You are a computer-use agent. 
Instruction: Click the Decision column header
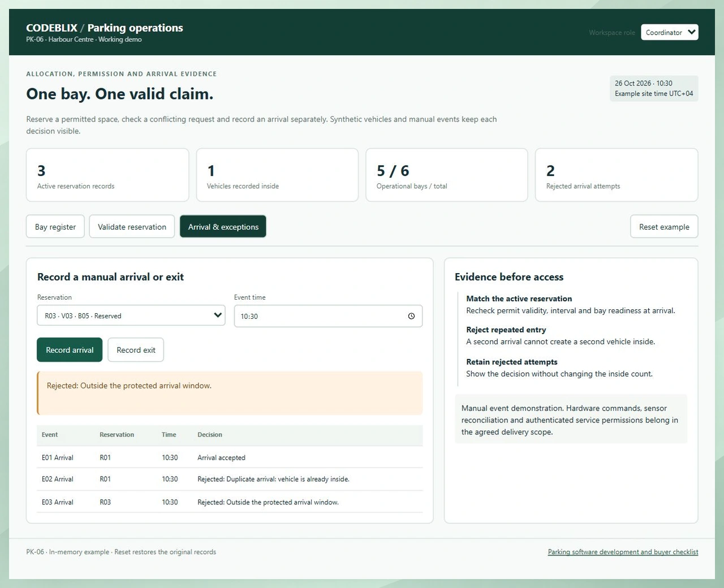tap(210, 435)
